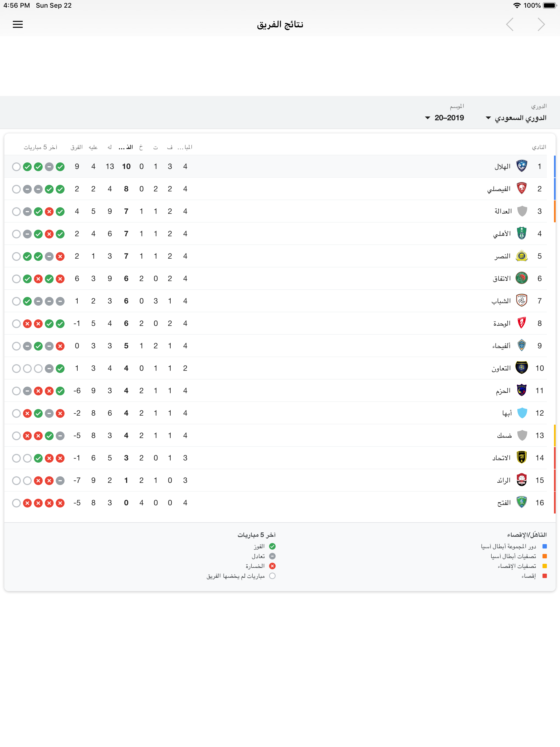The height and width of the screenshot is (747, 560).
Task: Tap the النصر club crest
Action: click(522, 256)
